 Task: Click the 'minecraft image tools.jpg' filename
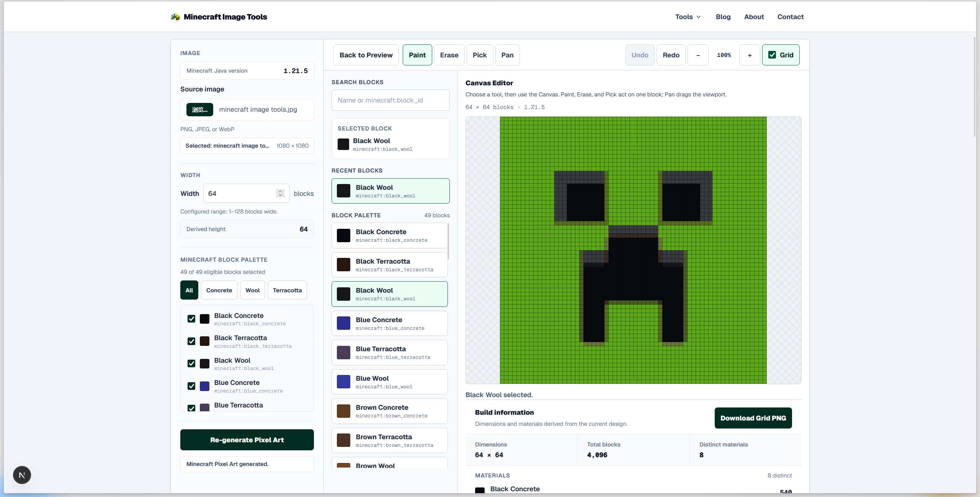pos(258,109)
